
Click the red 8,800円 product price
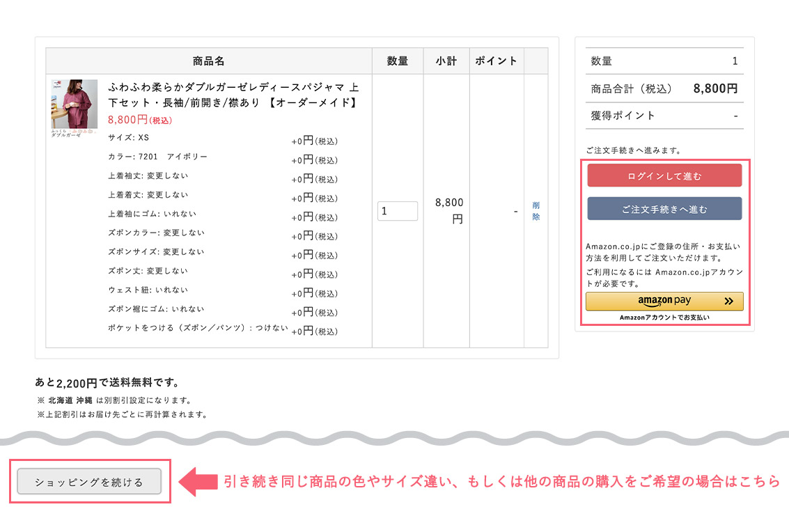pos(139,120)
